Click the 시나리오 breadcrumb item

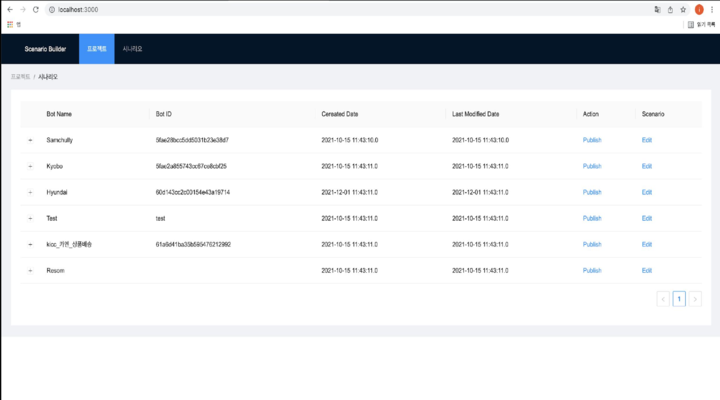coord(48,77)
